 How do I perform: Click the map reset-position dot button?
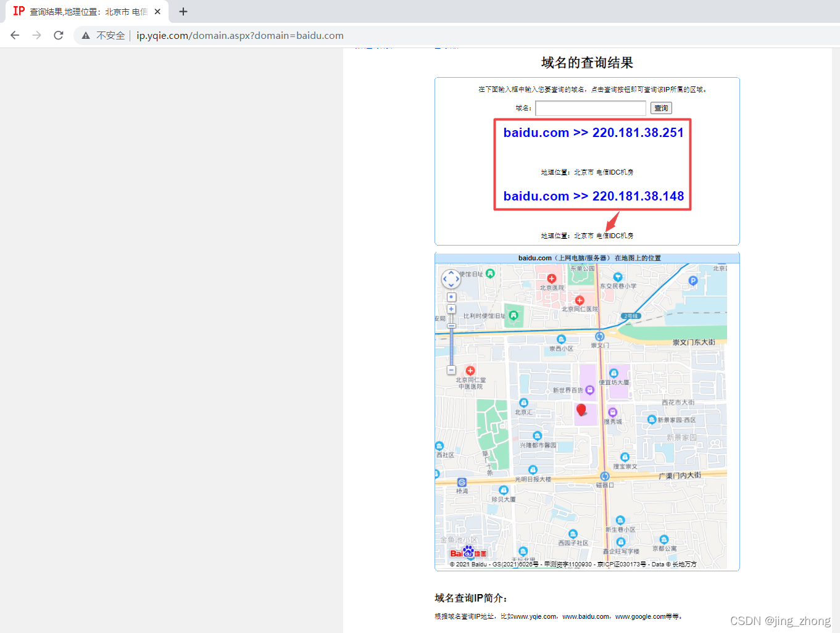(x=451, y=297)
